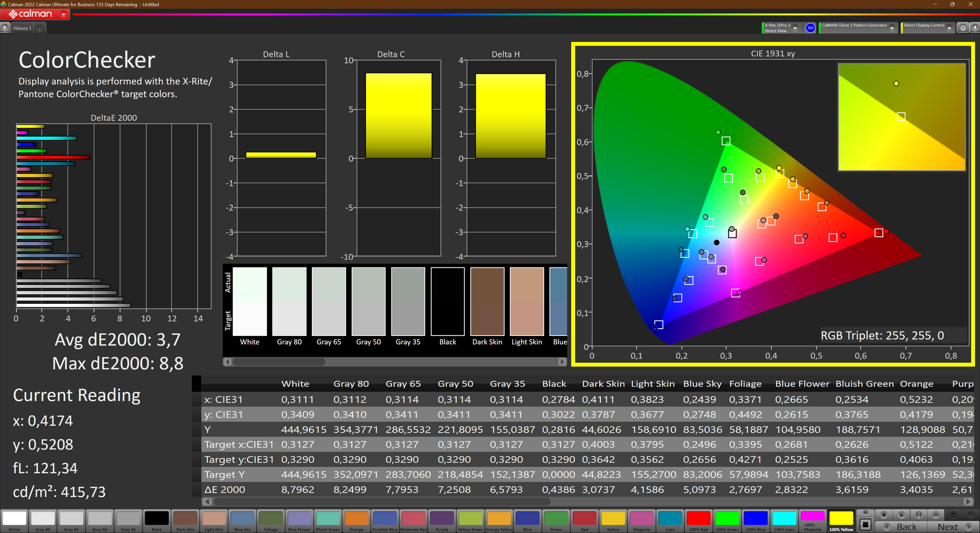Click the stop measurement icon

(884, 515)
